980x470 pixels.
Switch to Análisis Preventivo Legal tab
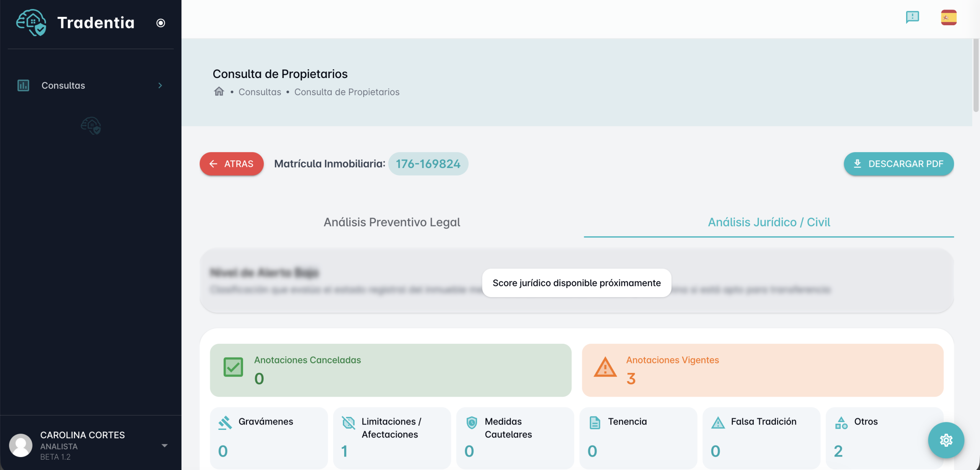[x=392, y=222]
